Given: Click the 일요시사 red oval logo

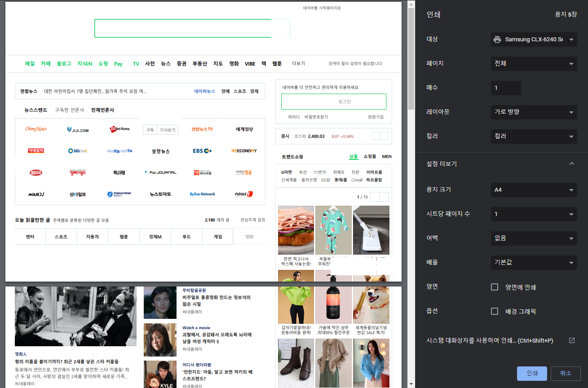Looking at the screenshot, I should tap(36, 172).
